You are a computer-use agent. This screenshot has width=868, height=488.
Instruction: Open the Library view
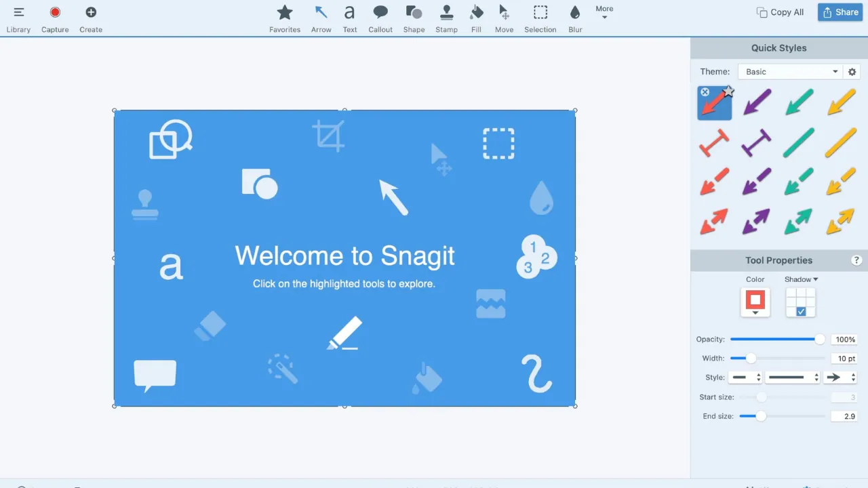(18, 19)
